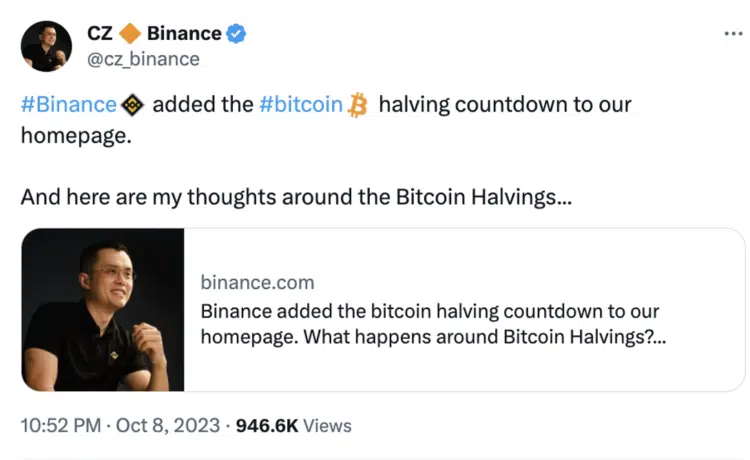Click the Oct 8, 2023 date
Viewport: 750px width, 460px height.
point(168,426)
